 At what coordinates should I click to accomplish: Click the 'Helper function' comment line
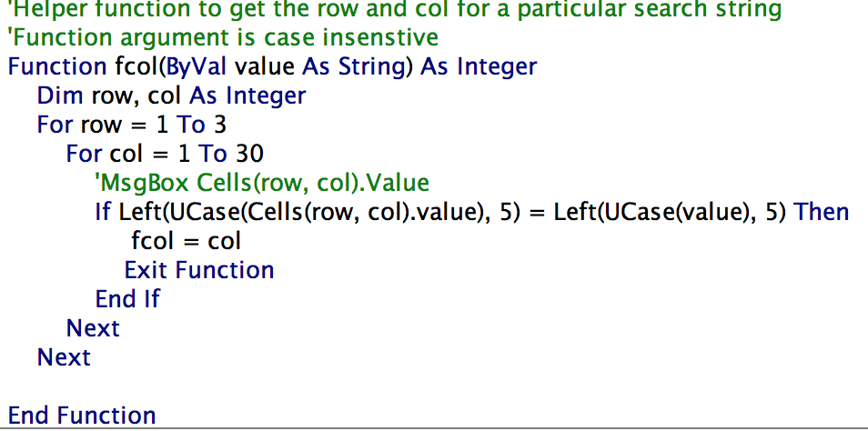point(393,10)
